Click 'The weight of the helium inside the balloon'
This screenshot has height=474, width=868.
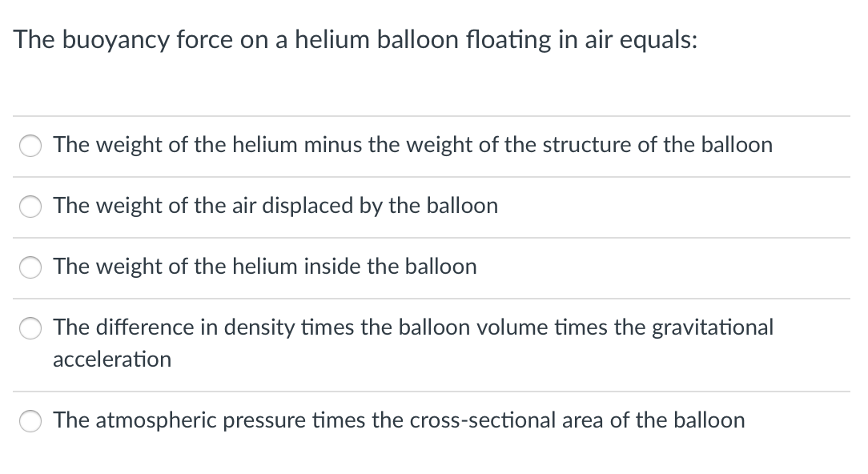264,267
